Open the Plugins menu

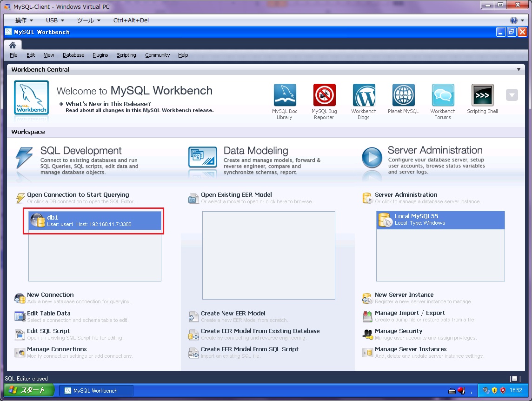pyautogui.click(x=100, y=55)
